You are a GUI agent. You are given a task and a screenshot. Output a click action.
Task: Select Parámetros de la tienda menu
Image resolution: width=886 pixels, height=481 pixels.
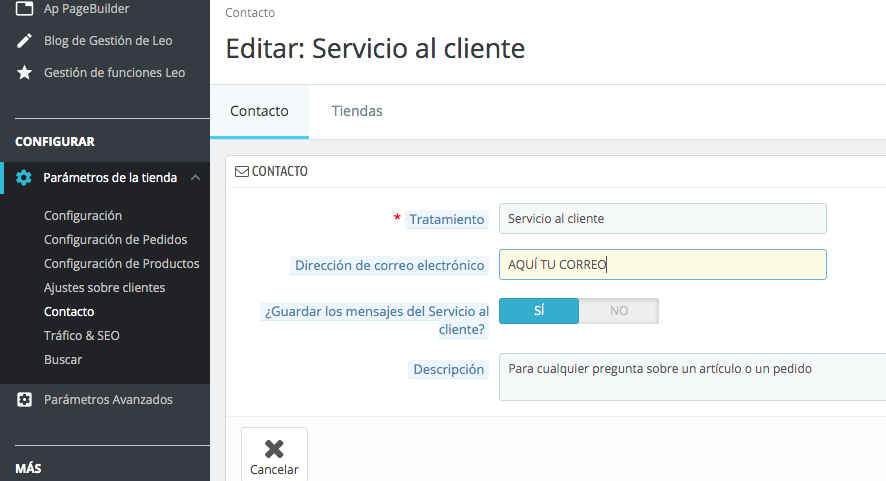(x=110, y=177)
